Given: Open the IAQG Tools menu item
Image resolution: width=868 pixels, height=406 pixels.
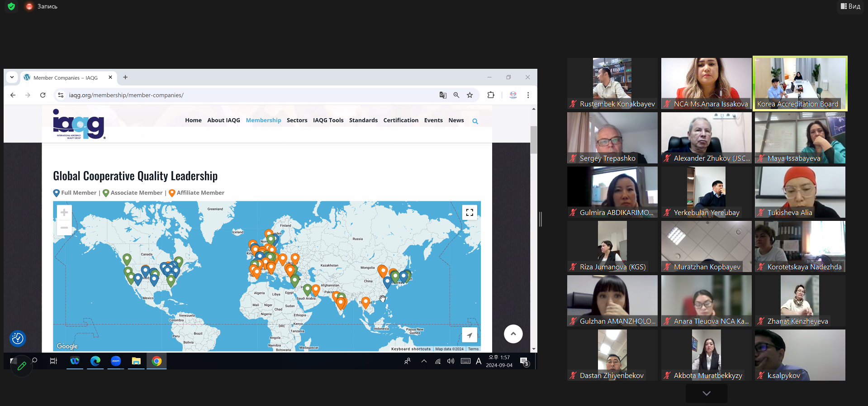Looking at the screenshot, I should click(328, 120).
